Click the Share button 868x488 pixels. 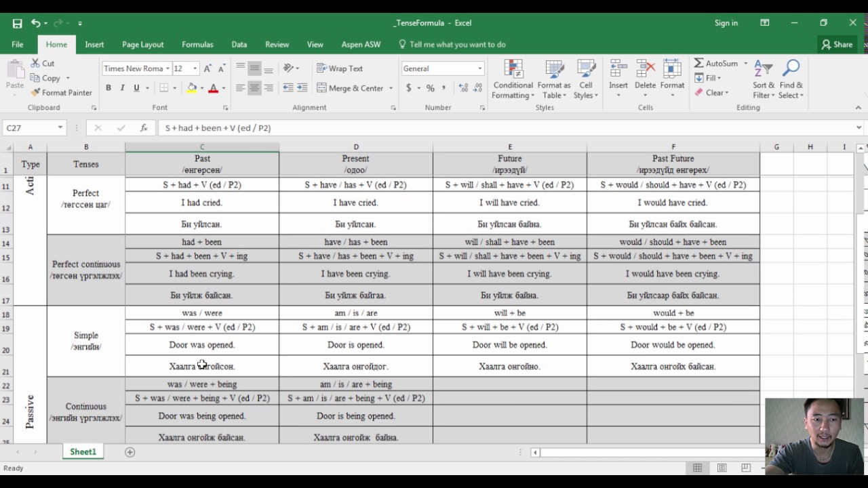click(x=837, y=44)
